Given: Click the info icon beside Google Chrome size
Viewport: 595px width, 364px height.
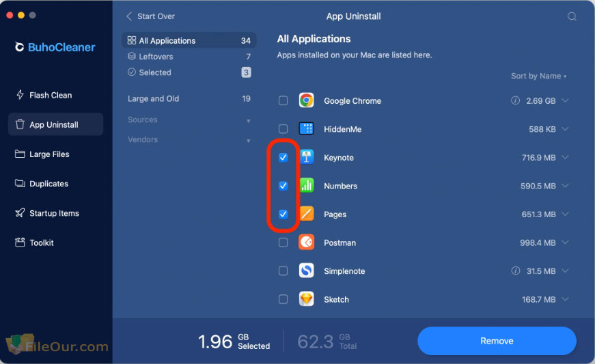Looking at the screenshot, I should [515, 100].
